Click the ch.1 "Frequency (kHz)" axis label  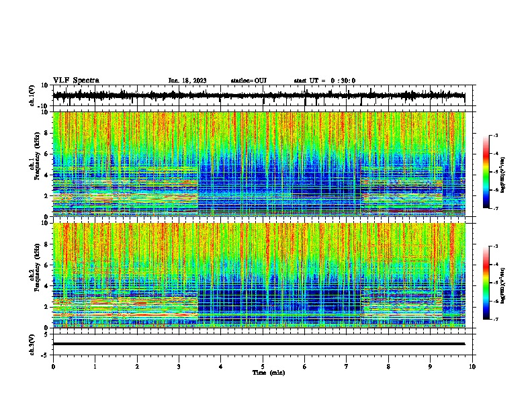pos(37,156)
